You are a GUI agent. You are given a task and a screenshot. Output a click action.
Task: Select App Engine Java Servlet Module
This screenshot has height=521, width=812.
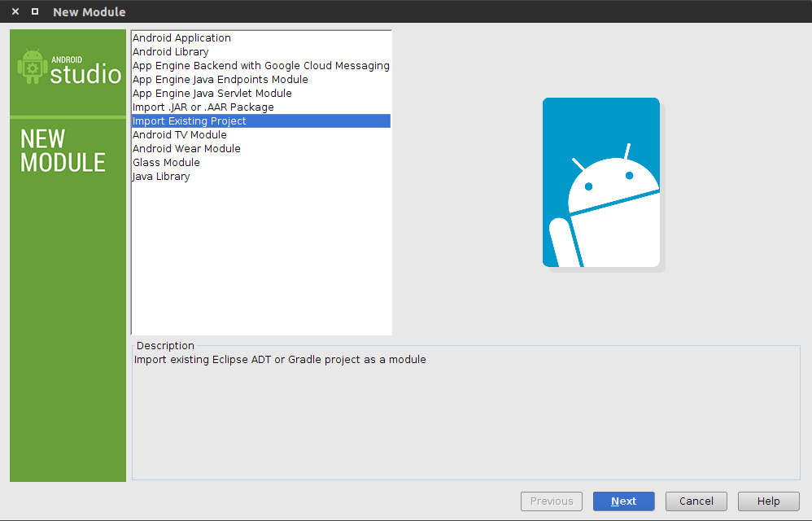261,94
